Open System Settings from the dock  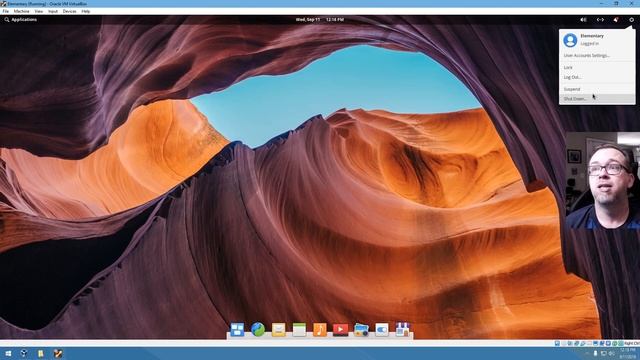pyautogui.click(x=382, y=330)
